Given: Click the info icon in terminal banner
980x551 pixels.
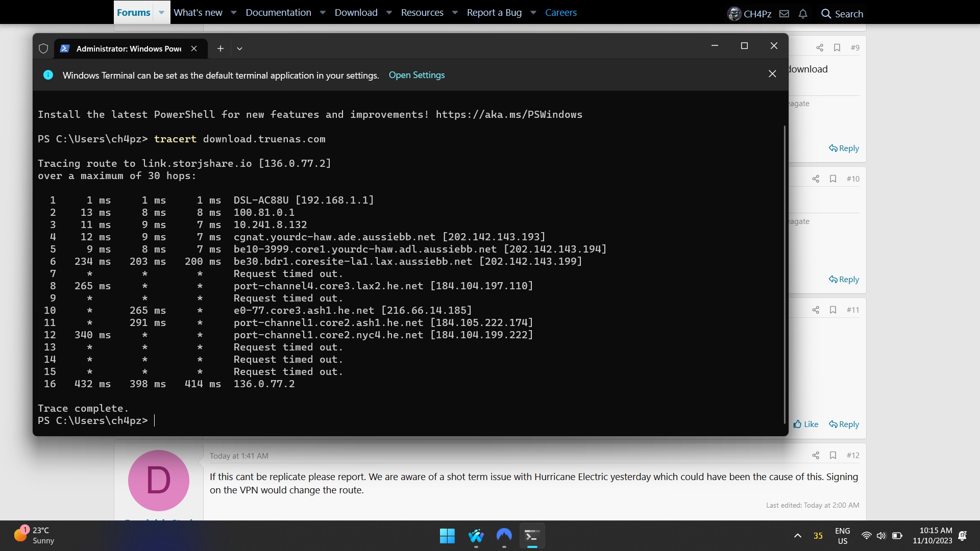Looking at the screenshot, I should click(48, 75).
